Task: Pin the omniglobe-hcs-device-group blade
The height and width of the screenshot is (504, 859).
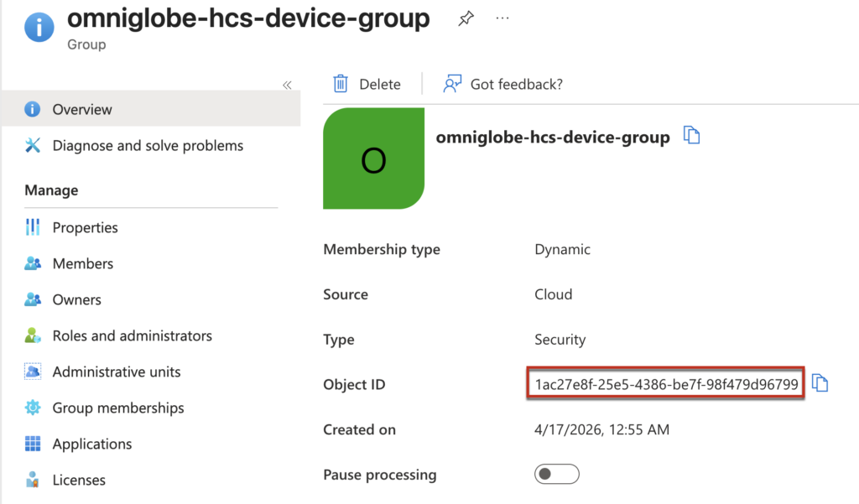Action: click(x=466, y=18)
